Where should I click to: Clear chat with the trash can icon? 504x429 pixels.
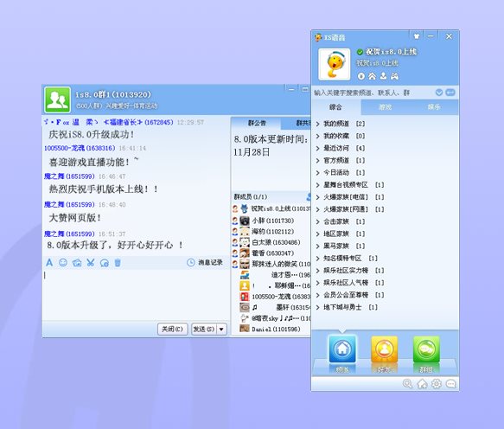pyautogui.click(x=118, y=263)
